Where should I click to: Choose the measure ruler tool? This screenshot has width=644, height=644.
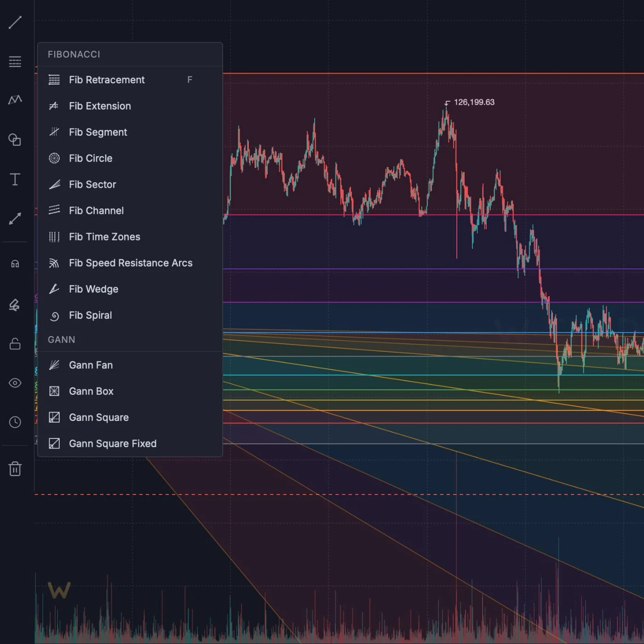pos(15,218)
